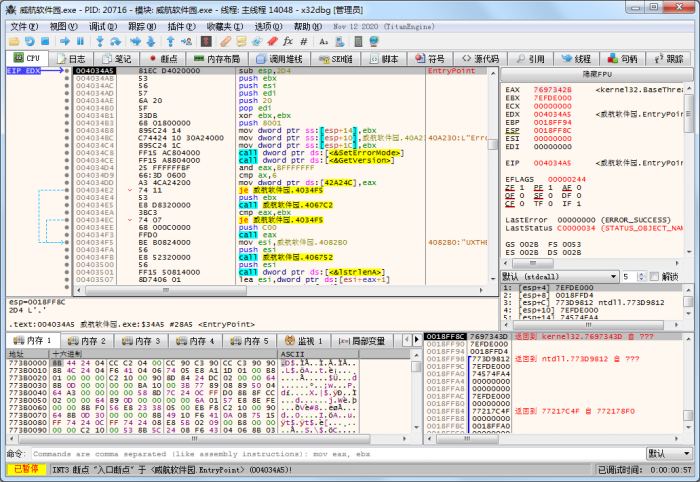Click the Execute Till Return icon
This screenshot has height=482, width=700.
[171, 42]
